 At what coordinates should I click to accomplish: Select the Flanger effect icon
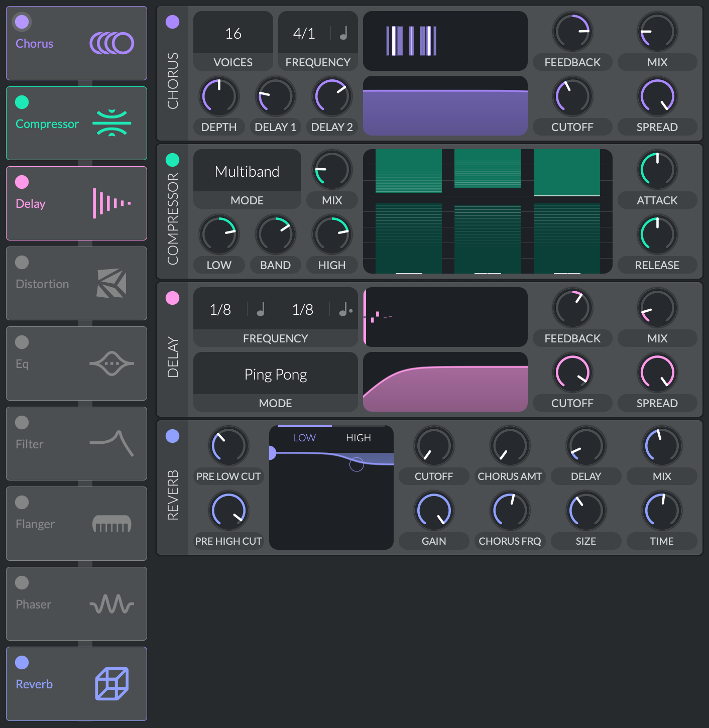pos(111,524)
